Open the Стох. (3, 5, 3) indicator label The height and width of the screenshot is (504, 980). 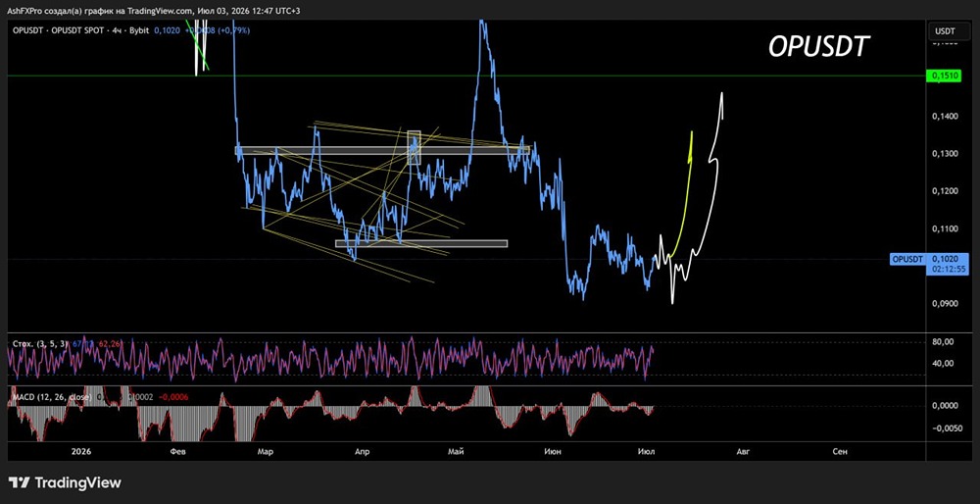pyautogui.click(x=41, y=343)
